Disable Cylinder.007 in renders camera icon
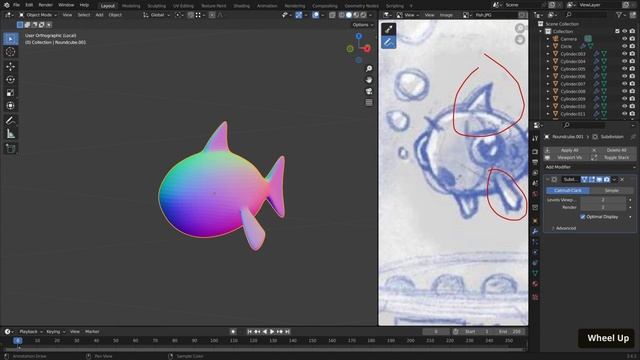 click(x=632, y=84)
